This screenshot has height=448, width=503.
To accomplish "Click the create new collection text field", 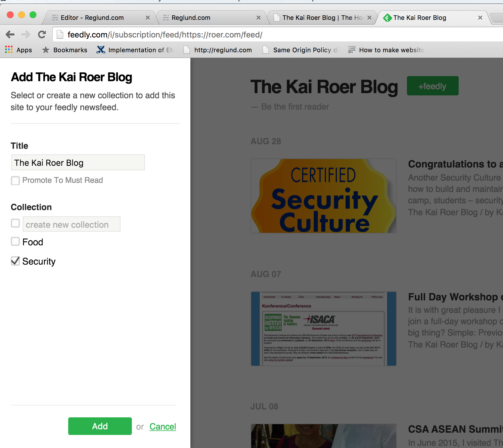I will click(72, 224).
